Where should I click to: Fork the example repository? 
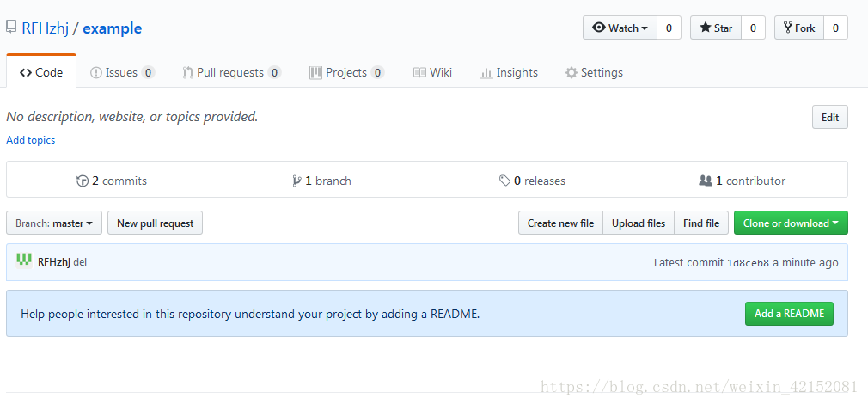[799, 28]
